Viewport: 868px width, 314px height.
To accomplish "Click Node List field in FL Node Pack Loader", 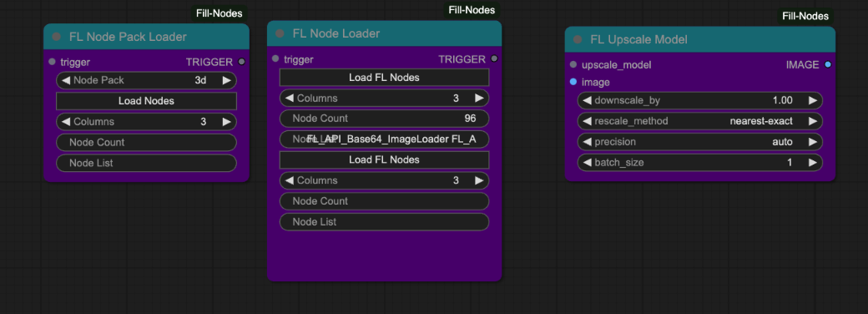I will coord(147,163).
